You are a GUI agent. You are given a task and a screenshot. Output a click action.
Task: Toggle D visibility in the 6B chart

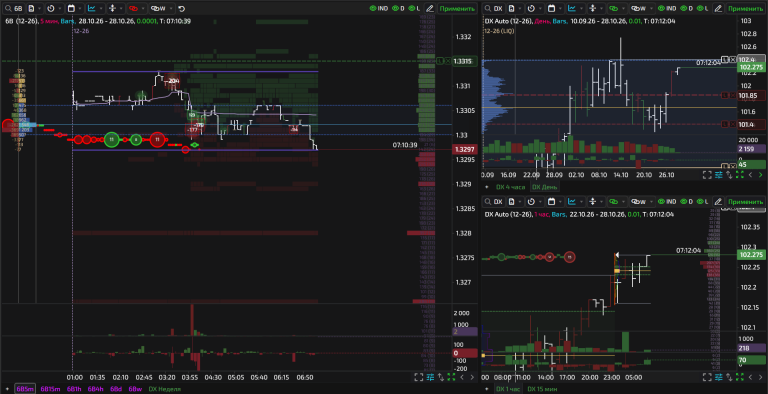(399, 8)
